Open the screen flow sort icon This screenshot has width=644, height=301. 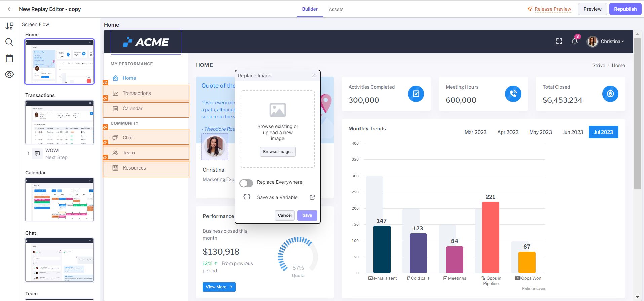coord(9,26)
